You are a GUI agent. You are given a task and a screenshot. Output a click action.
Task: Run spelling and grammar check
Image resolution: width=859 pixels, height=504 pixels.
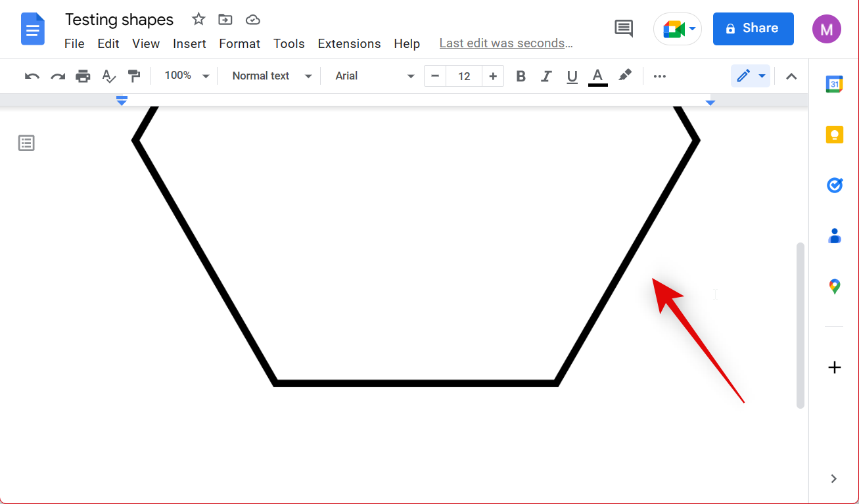pos(108,76)
